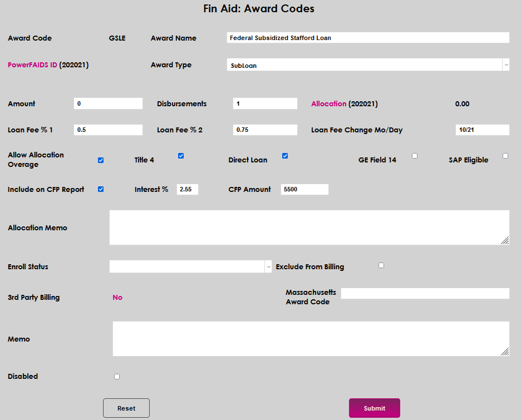Image resolution: width=521 pixels, height=420 pixels.
Task: Click the Massachusetts Award Code field
Action: 425,294
